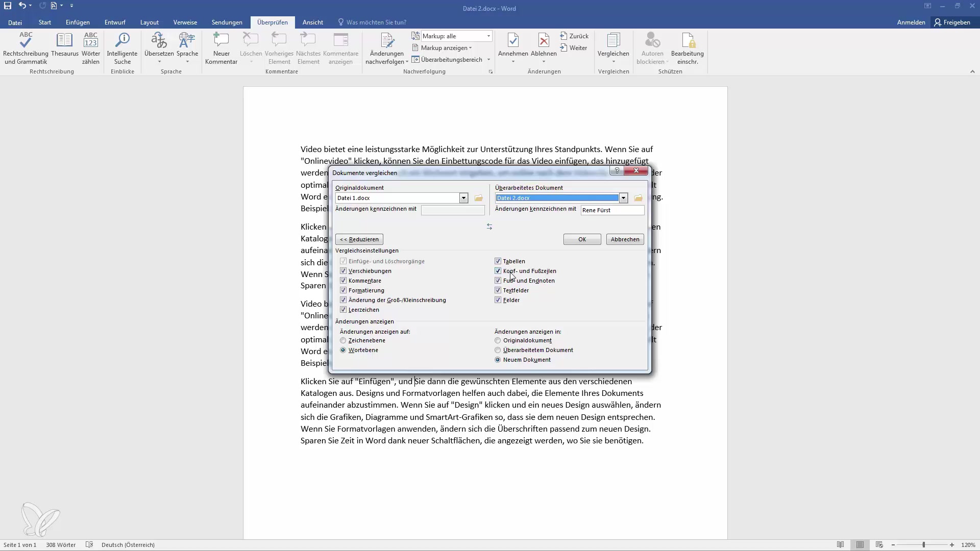Choose Originaldokument for showing changes

(498, 340)
